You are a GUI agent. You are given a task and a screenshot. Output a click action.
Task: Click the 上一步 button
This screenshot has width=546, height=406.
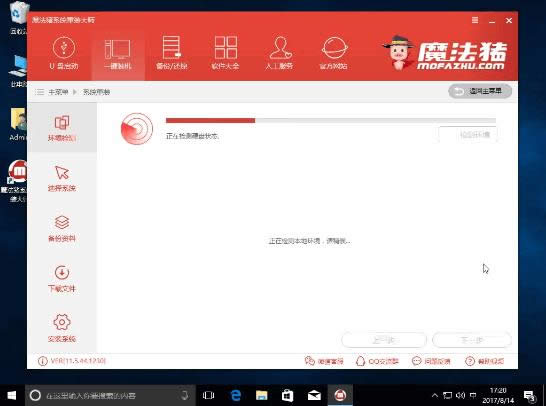pos(384,340)
